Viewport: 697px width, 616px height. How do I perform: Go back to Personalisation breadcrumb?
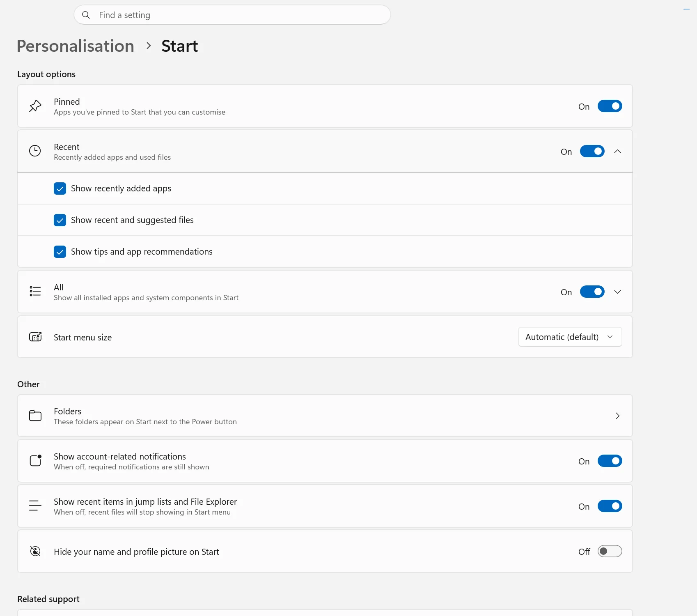[76, 46]
